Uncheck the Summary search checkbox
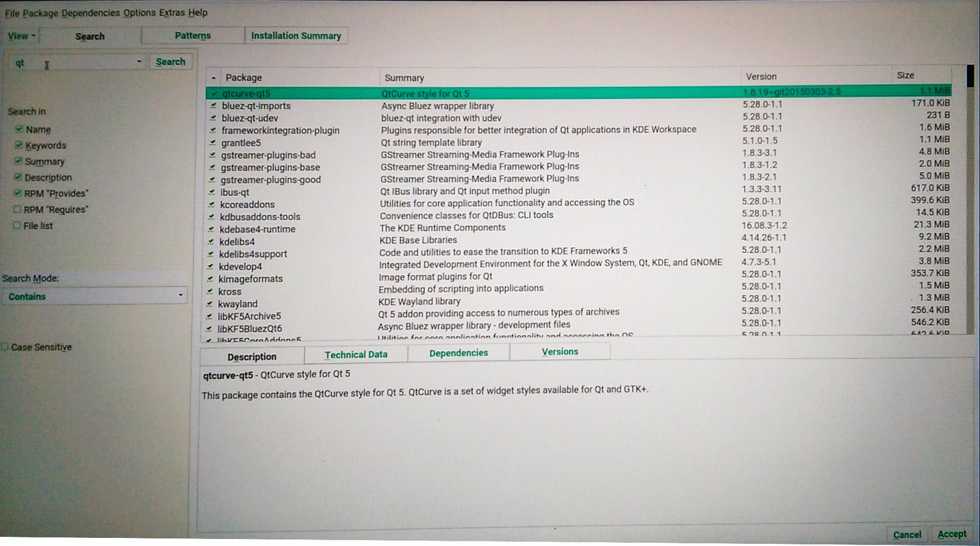Screen dimensions: 980x546 [x=18, y=161]
